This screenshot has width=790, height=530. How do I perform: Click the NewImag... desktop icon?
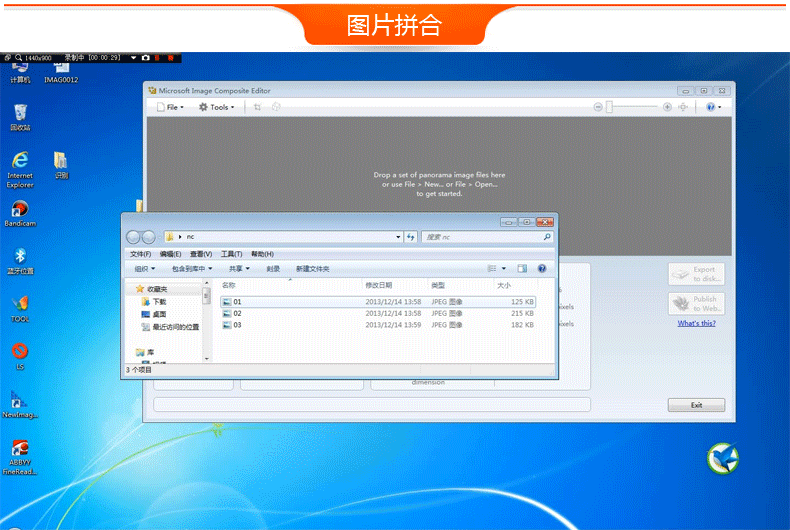click(x=20, y=405)
